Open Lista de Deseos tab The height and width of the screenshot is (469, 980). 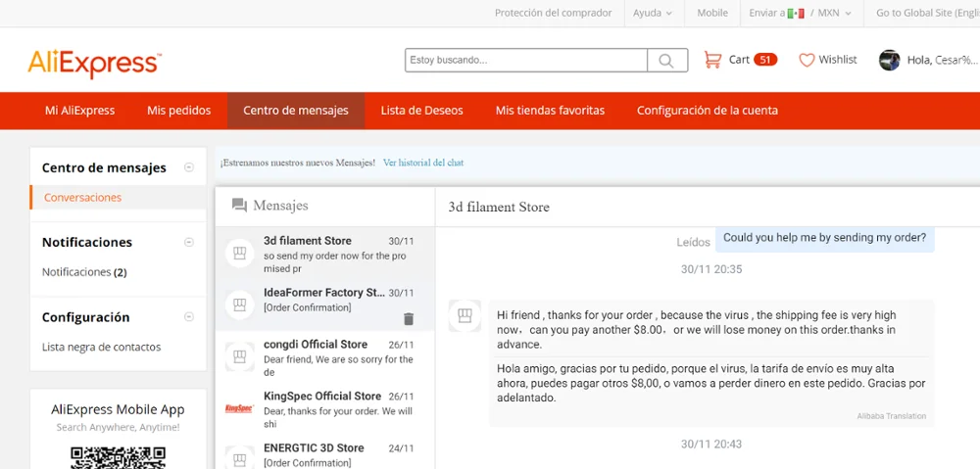click(421, 111)
